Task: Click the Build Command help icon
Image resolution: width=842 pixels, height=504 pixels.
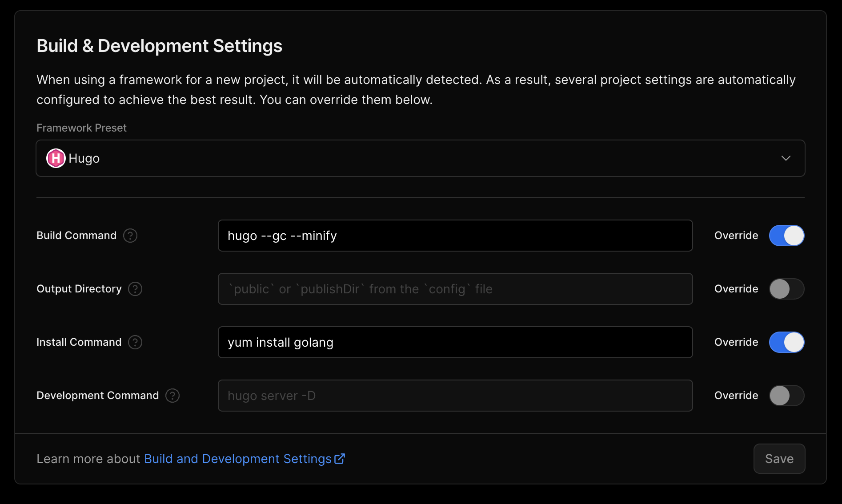Action: coord(130,236)
